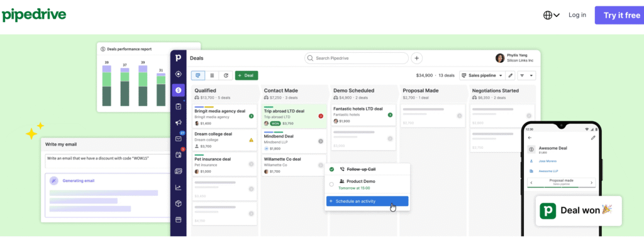Screen dimensions: 644x250
Task: Open the Fantastic hotels LTD deal card
Action: click(364, 115)
